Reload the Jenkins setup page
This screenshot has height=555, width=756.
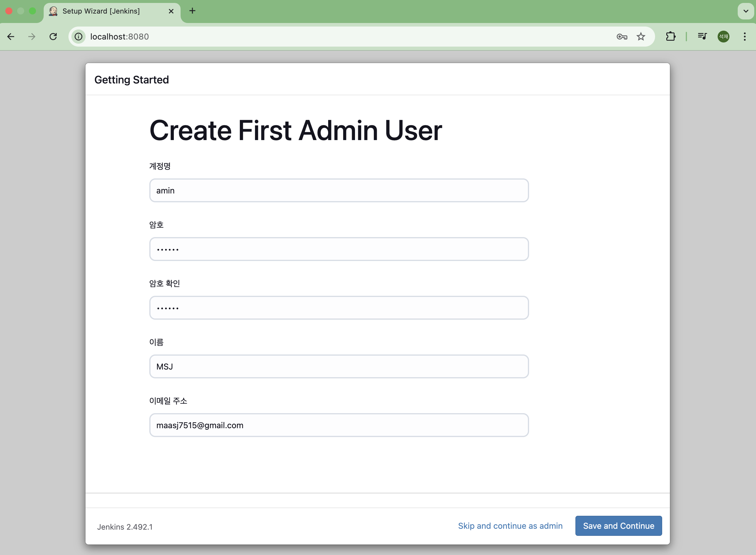pyautogui.click(x=53, y=36)
